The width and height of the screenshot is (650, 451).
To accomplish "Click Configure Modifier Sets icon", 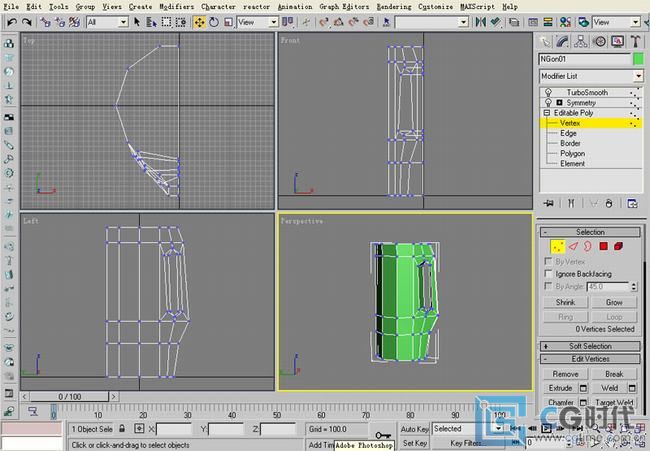I will (632, 203).
